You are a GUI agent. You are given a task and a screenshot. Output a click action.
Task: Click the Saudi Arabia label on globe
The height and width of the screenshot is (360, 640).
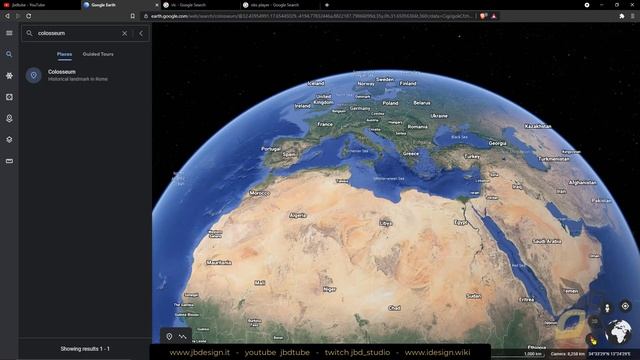(x=547, y=241)
